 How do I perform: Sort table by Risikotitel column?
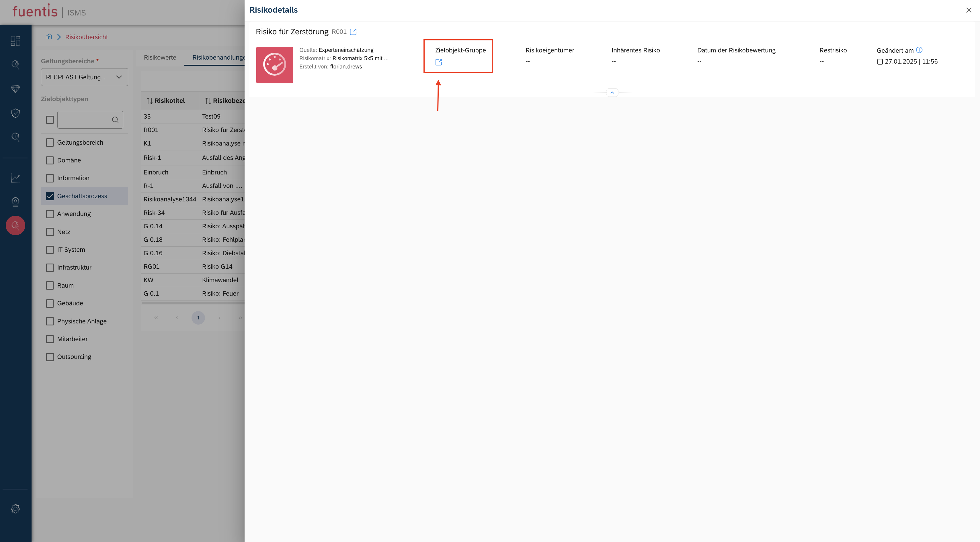pos(166,101)
